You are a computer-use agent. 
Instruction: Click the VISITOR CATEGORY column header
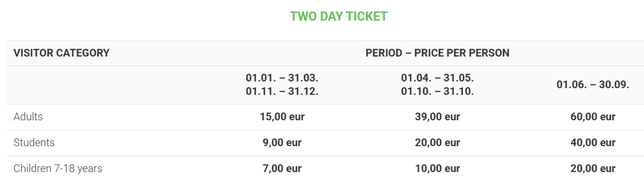pos(61,53)
